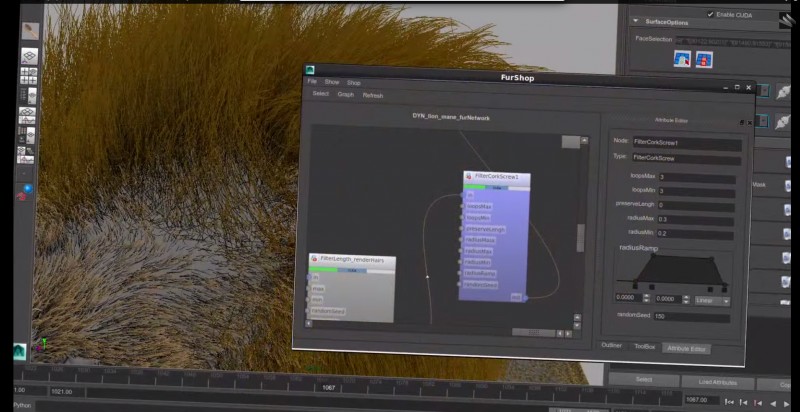This screenshot has height=412, width=800.
Task: Click the blue sphere icon in left toolbar
Action: [28, 189]
